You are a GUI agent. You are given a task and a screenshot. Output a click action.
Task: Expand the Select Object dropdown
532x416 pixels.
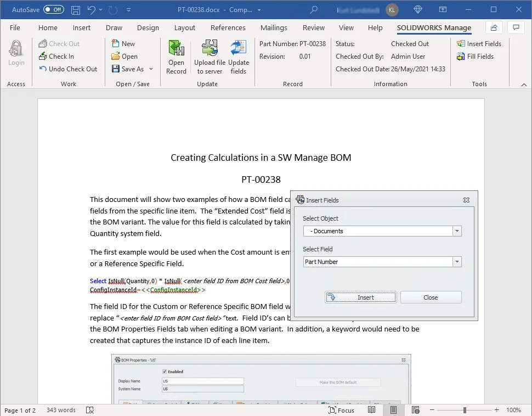pyautogui.click(x=457, y=231)
